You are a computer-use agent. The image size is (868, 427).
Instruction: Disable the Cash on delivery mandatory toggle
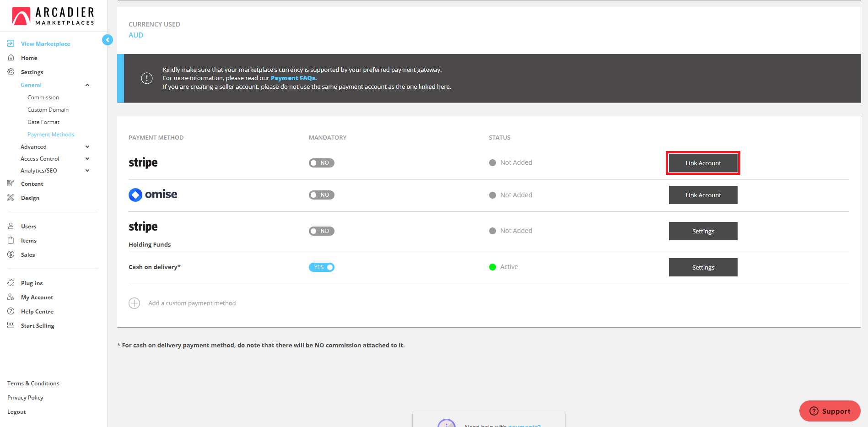(x=321, y=267)
